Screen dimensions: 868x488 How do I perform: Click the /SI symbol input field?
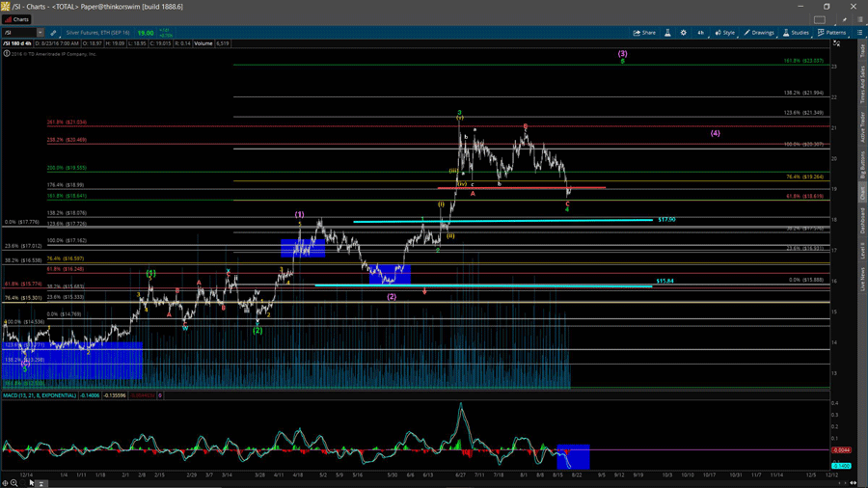point(19,33)
